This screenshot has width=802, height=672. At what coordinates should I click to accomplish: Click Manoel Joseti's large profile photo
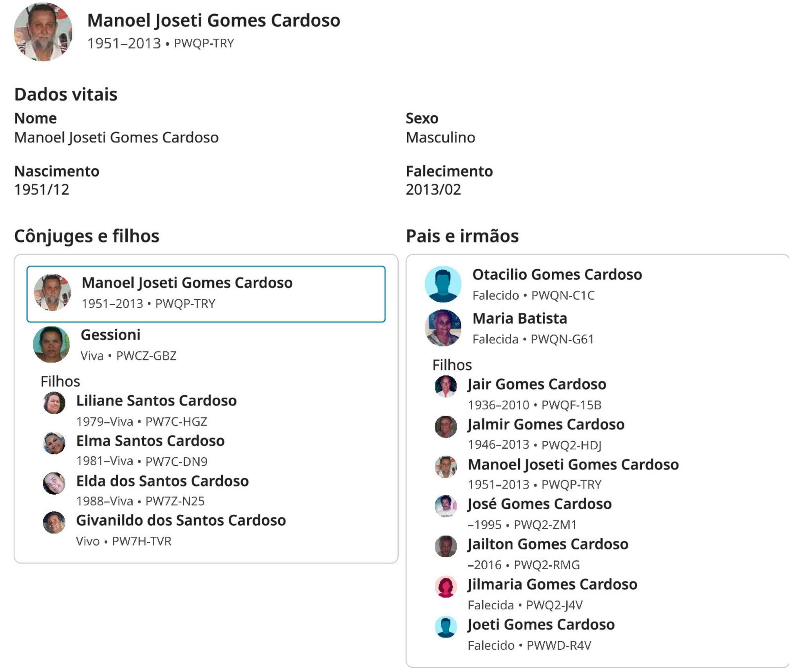(43, 32)
